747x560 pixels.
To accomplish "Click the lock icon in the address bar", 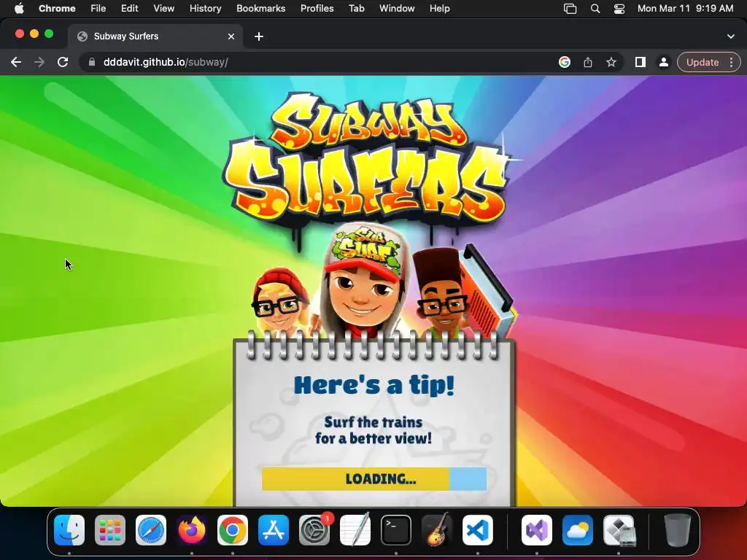I will click(92, 63).
